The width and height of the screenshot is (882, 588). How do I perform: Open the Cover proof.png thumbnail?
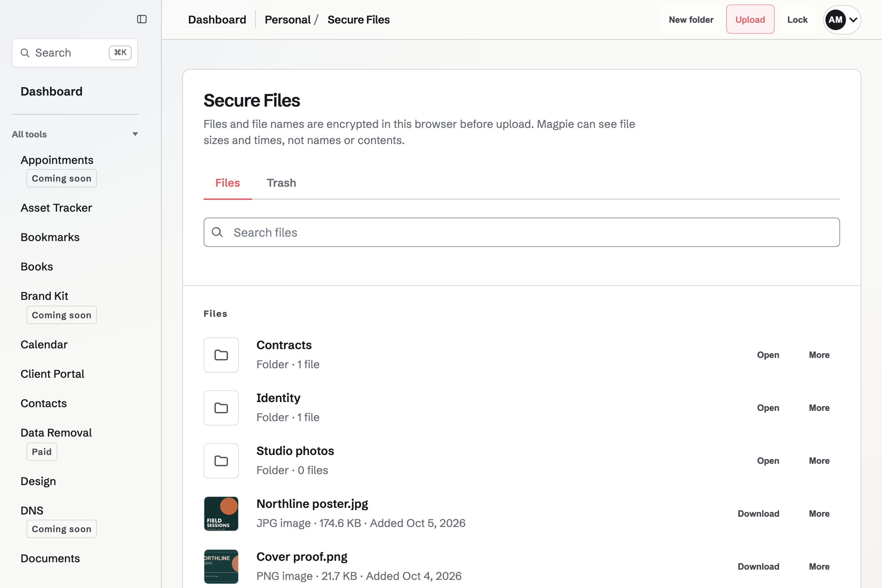click(221, 566)
